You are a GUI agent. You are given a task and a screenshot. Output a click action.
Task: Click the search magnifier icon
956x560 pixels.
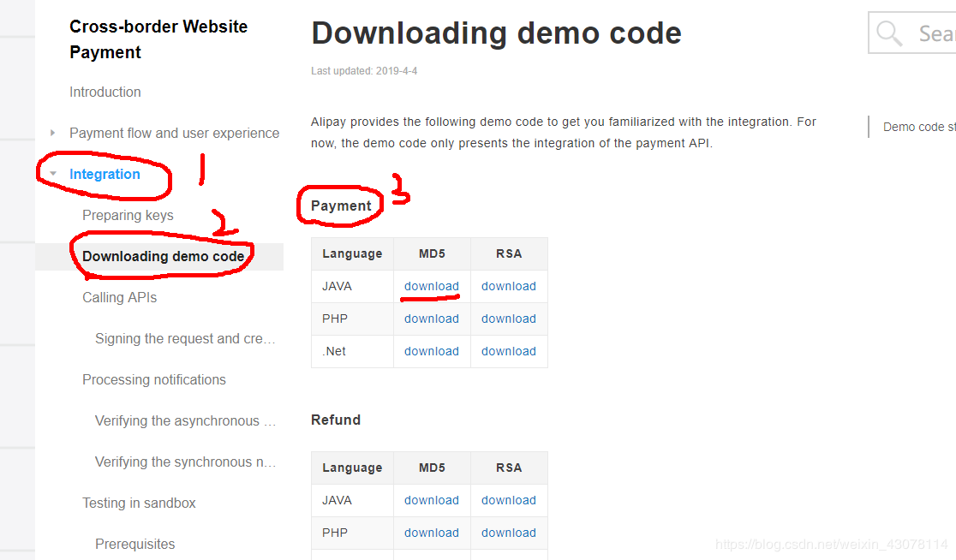(x=889, y=33)
